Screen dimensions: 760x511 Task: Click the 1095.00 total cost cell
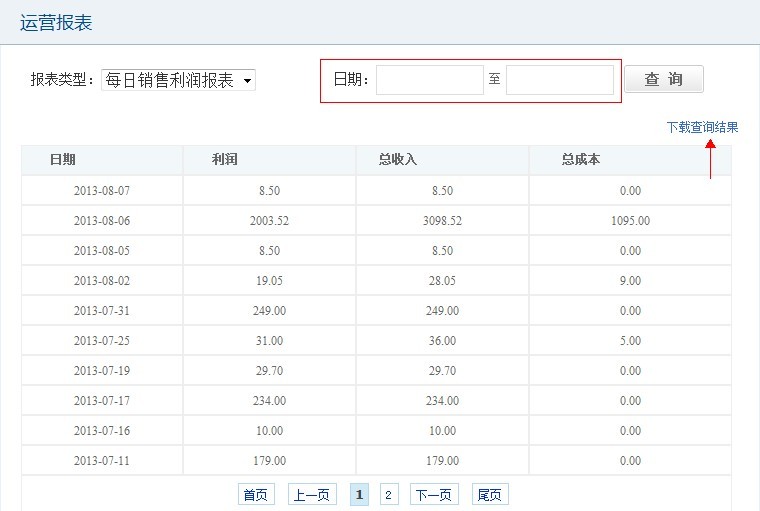pyautogui.click(x=629, y=221)
